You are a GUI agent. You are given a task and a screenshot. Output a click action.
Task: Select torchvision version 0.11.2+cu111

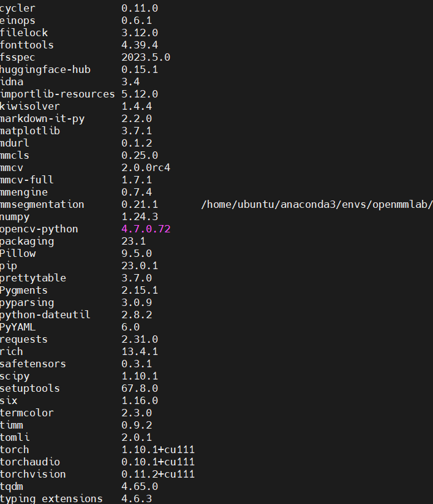pos(158,475)
